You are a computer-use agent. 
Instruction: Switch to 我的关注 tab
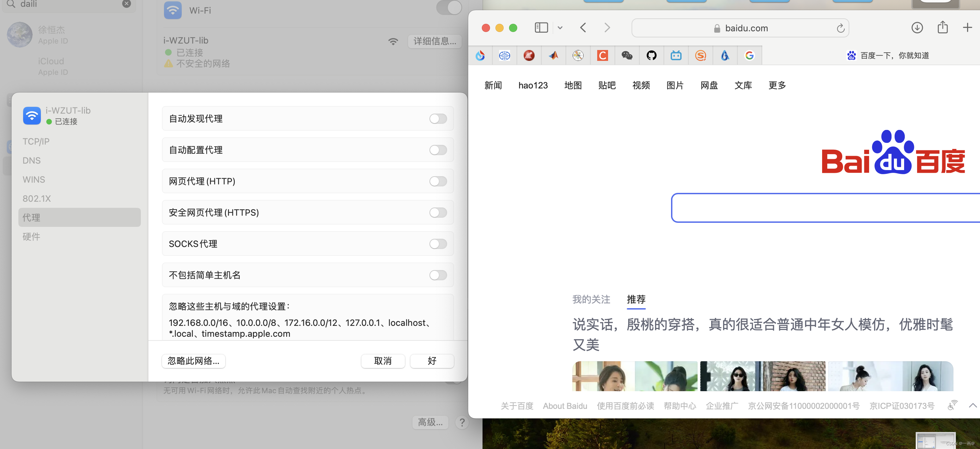point(591,299)
